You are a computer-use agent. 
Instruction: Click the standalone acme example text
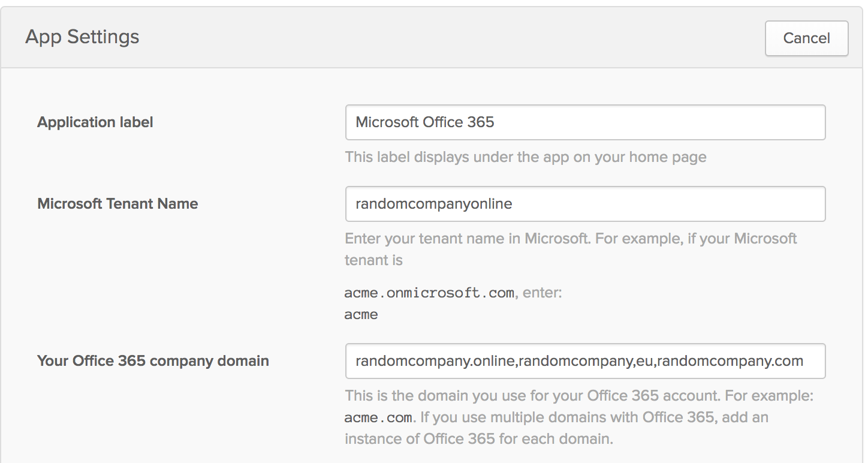tap(361, 314)
